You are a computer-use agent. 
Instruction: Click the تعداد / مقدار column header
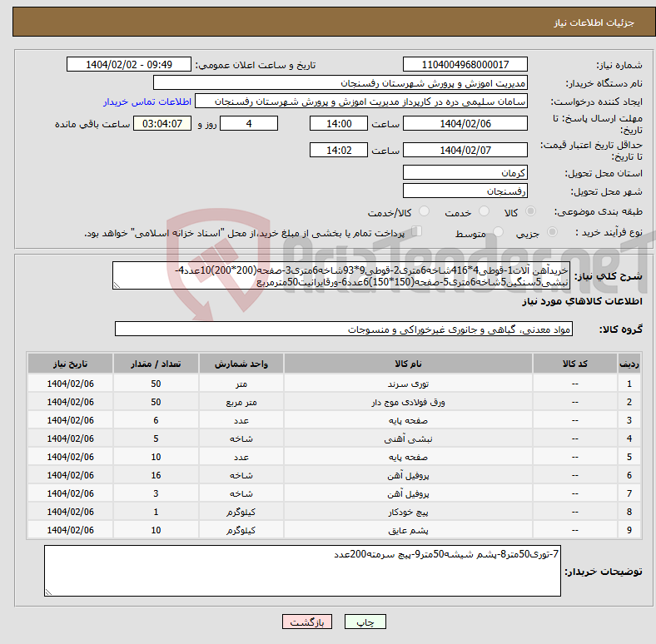[156, 364]
